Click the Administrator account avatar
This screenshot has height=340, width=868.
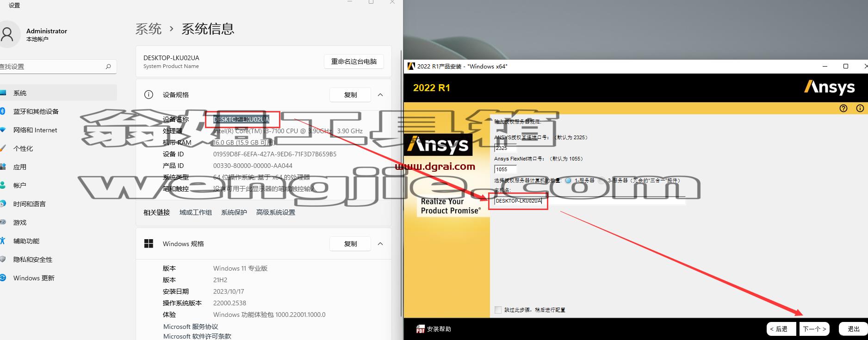pos(7,35)
